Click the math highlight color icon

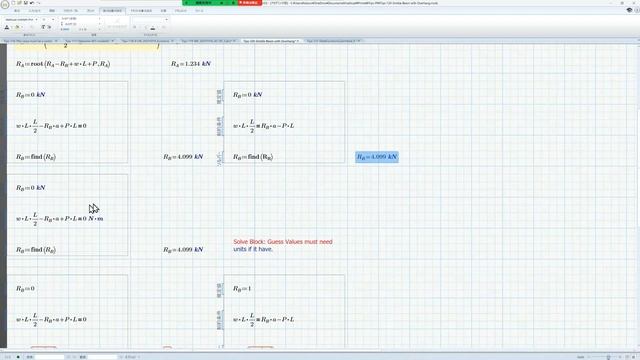17,27
